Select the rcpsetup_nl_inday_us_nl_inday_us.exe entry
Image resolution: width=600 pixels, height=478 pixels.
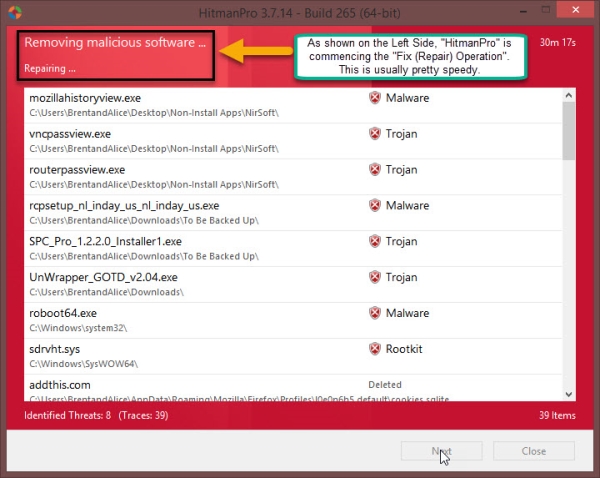(293, 213)
